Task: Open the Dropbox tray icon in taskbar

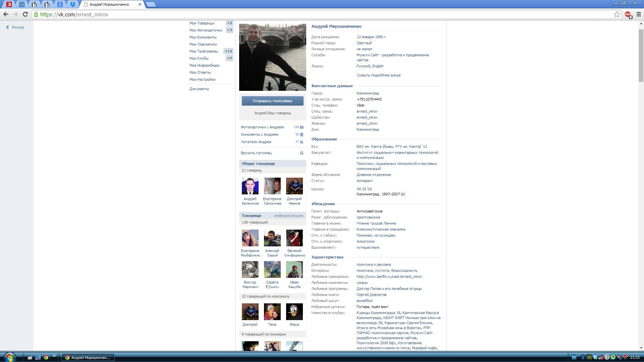Action: 595,357
